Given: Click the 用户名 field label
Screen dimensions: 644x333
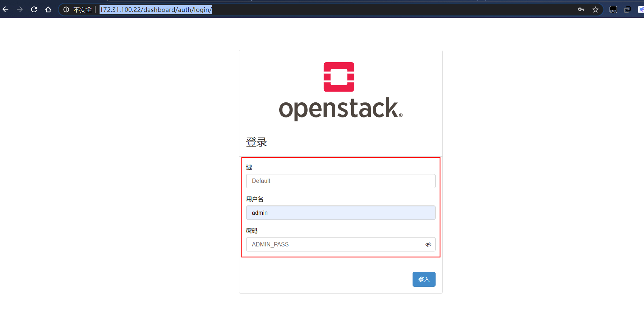Looking at the screenshot, I should click(255, 199).
